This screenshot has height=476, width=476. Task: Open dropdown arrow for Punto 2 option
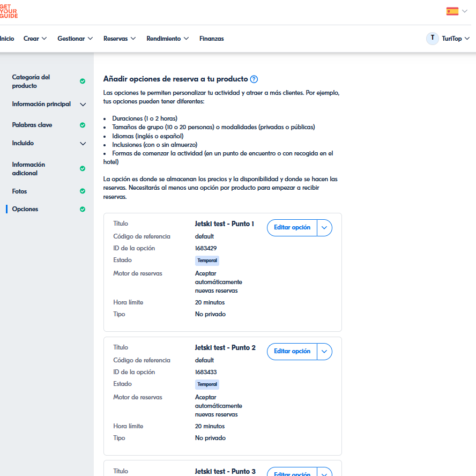tap(325, 352)
